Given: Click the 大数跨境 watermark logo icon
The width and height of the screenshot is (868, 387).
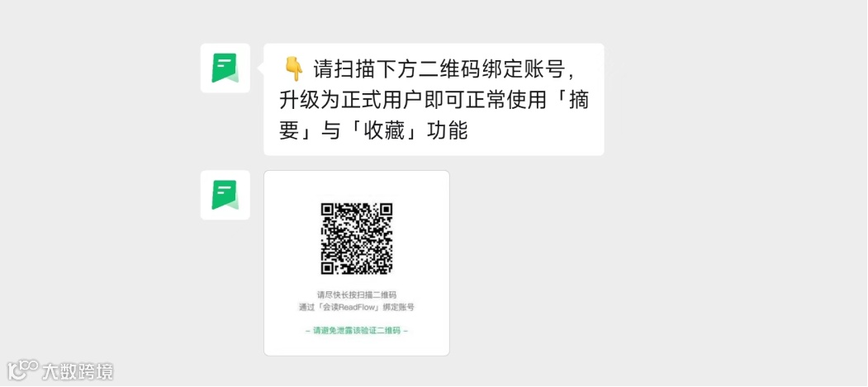Looking at the screenshot, I should pyautogui.click(x=22, y=371).
